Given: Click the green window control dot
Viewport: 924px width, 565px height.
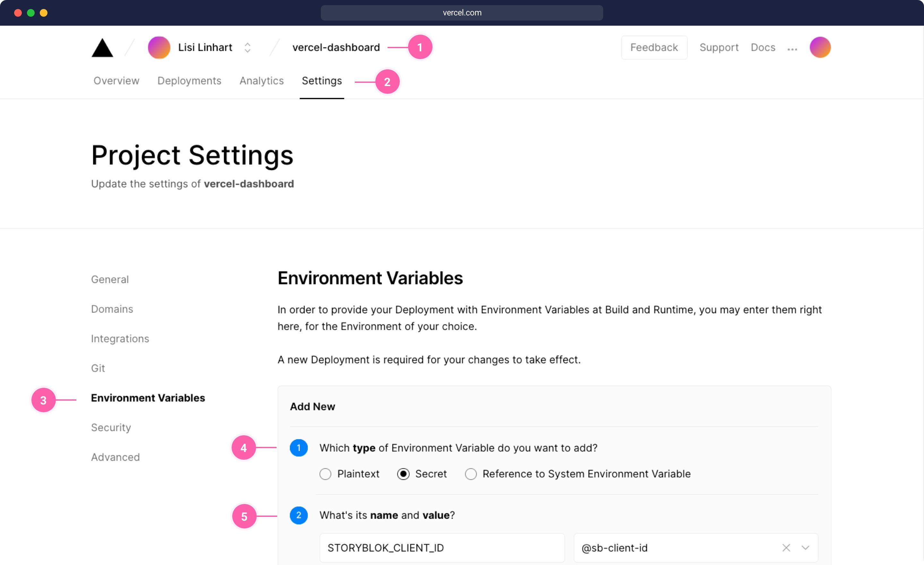Looking at the screenshot, I should [31, 13].
